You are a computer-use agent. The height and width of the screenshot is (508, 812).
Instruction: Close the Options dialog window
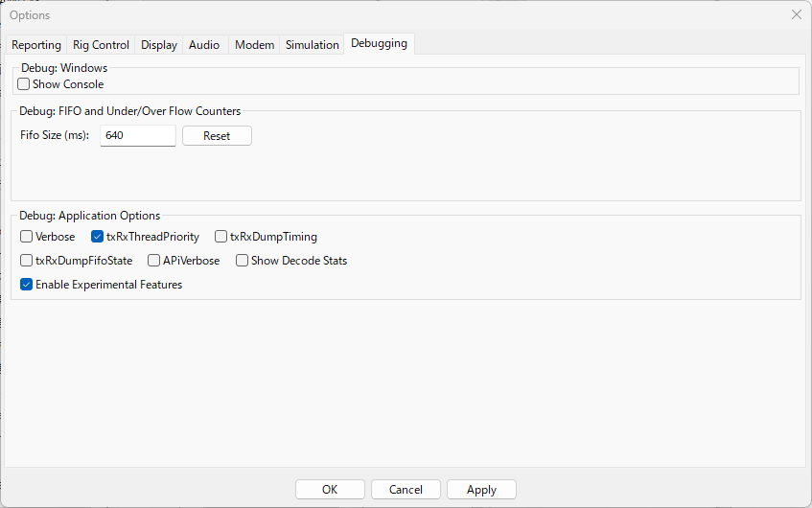[x=796, y=14]
